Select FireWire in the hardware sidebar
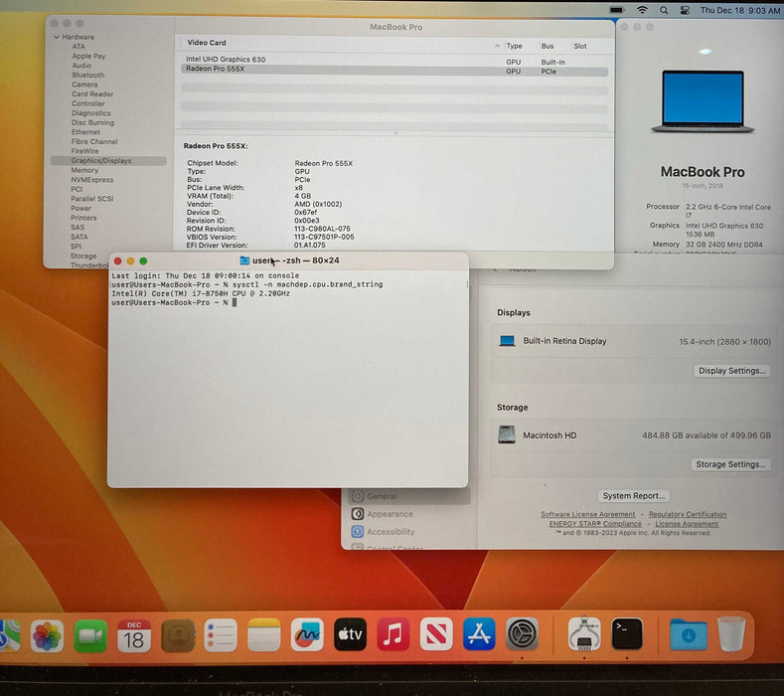Screen dimensions: 784x696 coord(84,151)
